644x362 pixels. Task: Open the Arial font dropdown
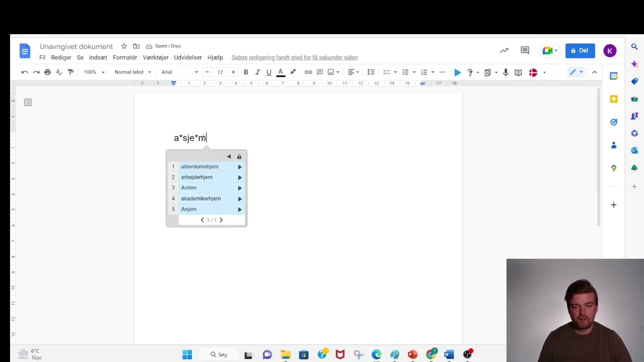pos(180,72)
